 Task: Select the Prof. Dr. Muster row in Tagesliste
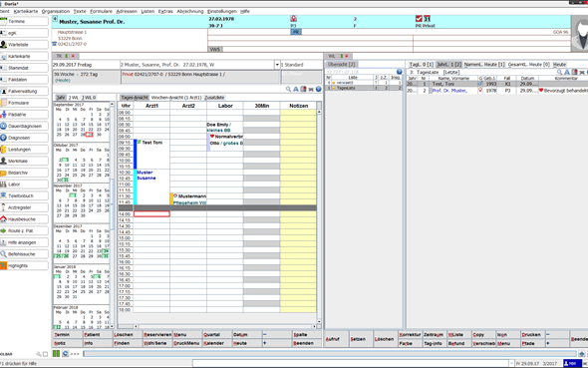click(x=497, y=91)
